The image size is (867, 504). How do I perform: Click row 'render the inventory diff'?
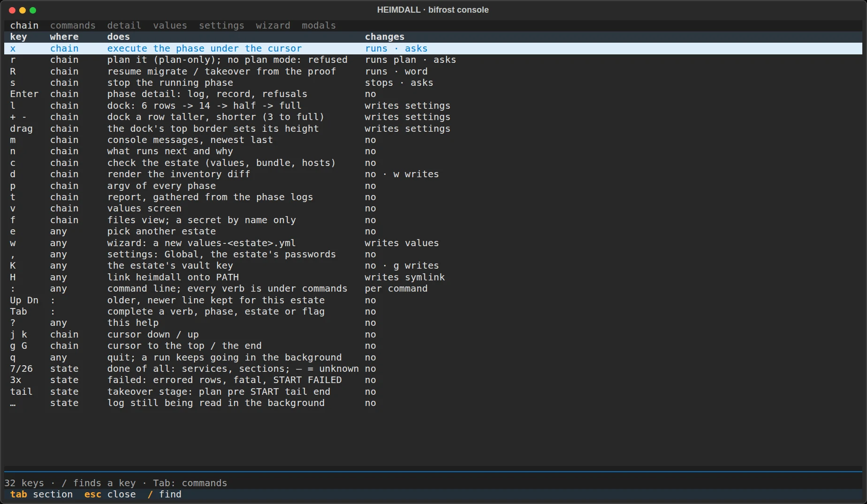pos(433,174)
